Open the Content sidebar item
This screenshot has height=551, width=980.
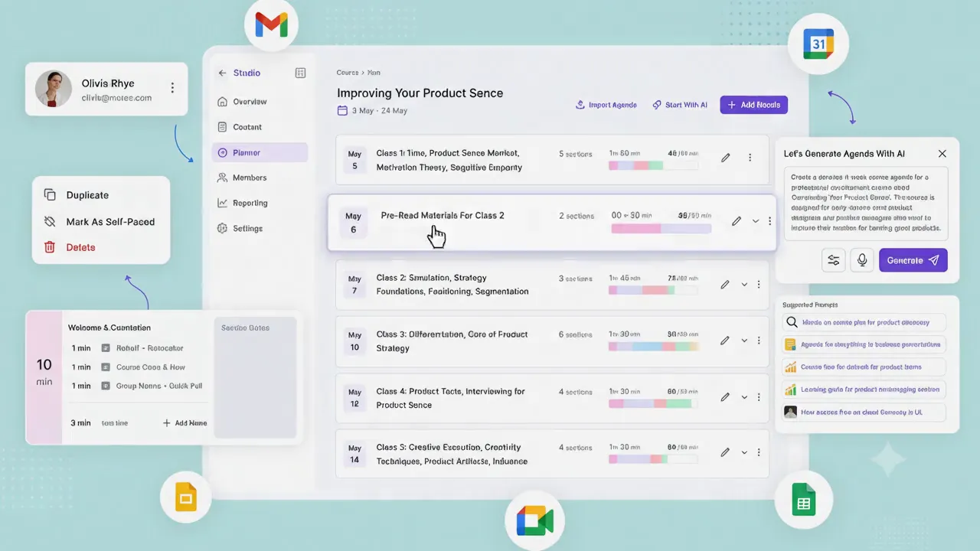(260, 127)
